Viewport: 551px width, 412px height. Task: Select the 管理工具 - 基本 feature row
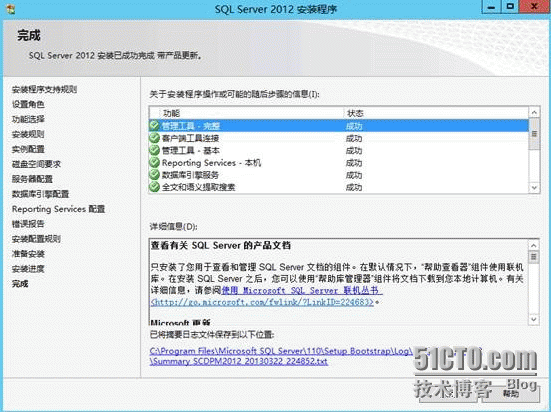[339, 150]
